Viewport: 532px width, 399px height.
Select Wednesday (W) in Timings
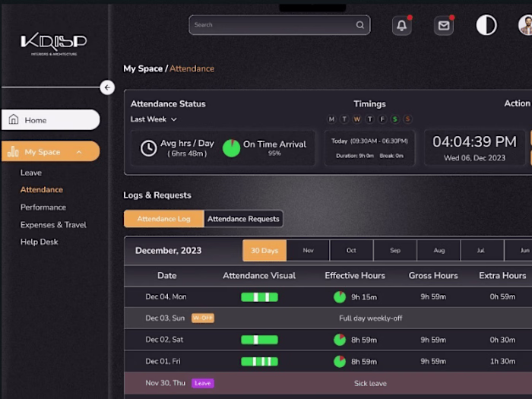(x=356, y=119)
